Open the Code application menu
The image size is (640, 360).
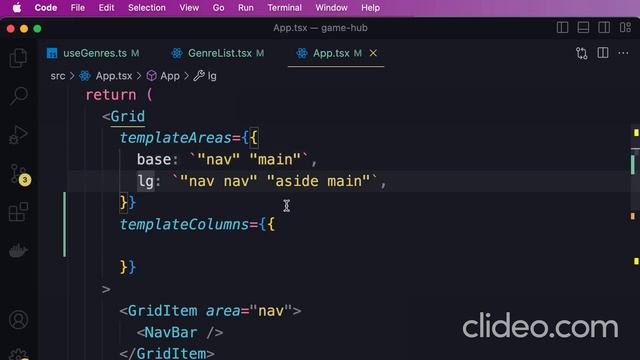(46, 8)
